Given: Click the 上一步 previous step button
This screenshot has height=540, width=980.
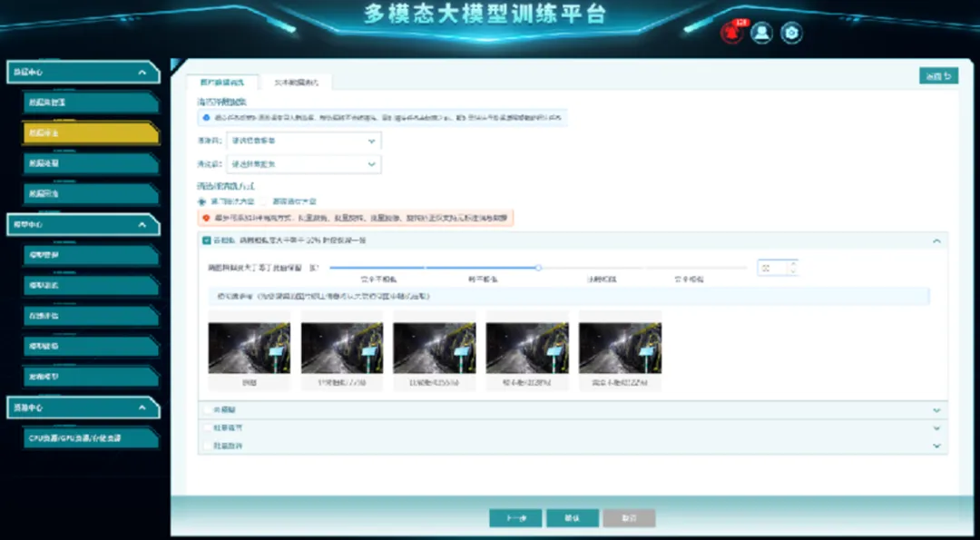Looking at the screenshot, I should (x=515, y=517).
